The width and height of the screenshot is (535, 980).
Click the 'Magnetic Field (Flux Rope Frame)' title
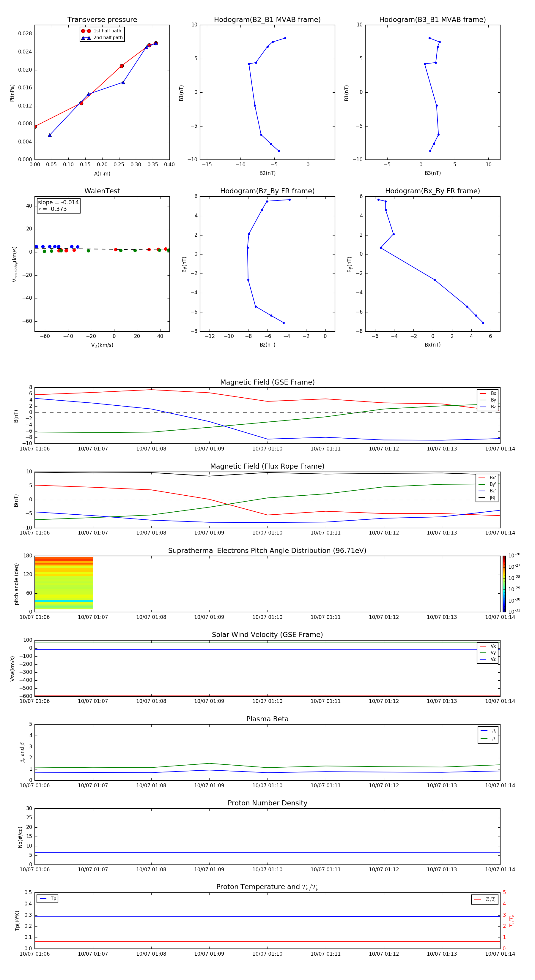(x=267, y=467)
